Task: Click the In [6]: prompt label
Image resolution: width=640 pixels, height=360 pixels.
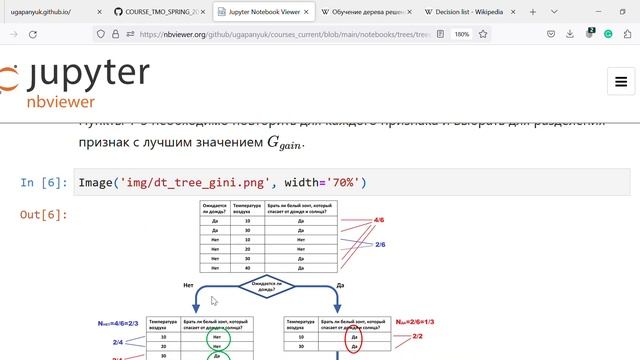Action: click(44, 182)
